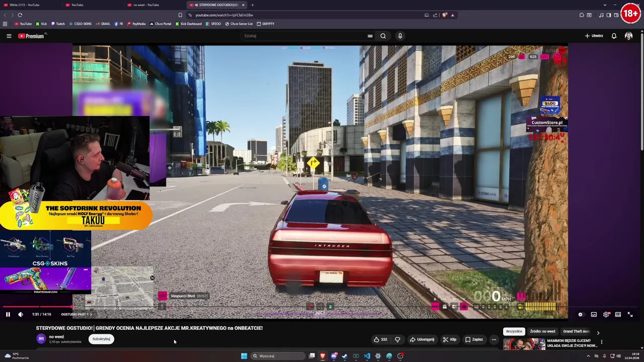Click the Udostępnij share button
644x362 pixels.
[422, 339]
